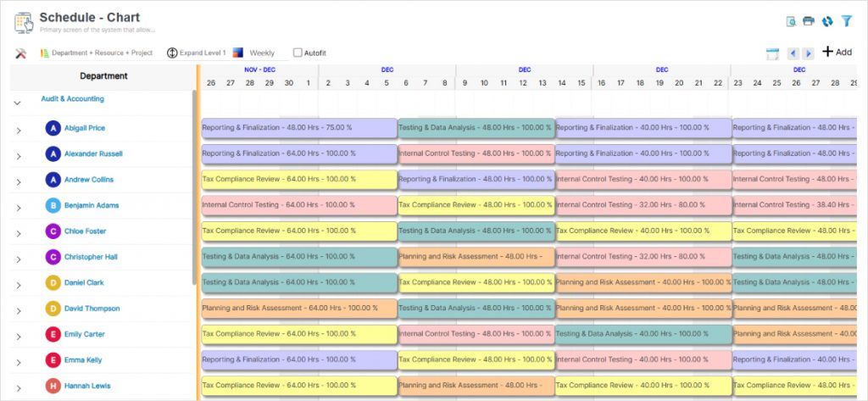Click the filter funnel icon

pos(846,21)
